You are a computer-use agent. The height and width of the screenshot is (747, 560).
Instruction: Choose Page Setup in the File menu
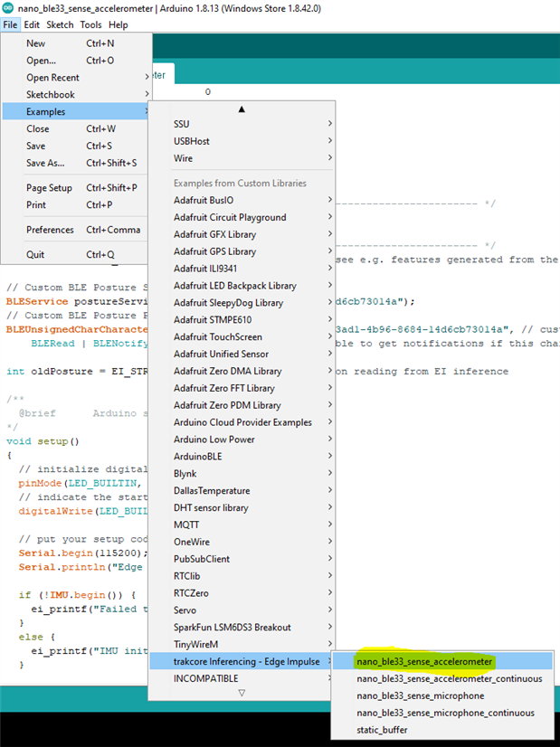click(76, 188)
